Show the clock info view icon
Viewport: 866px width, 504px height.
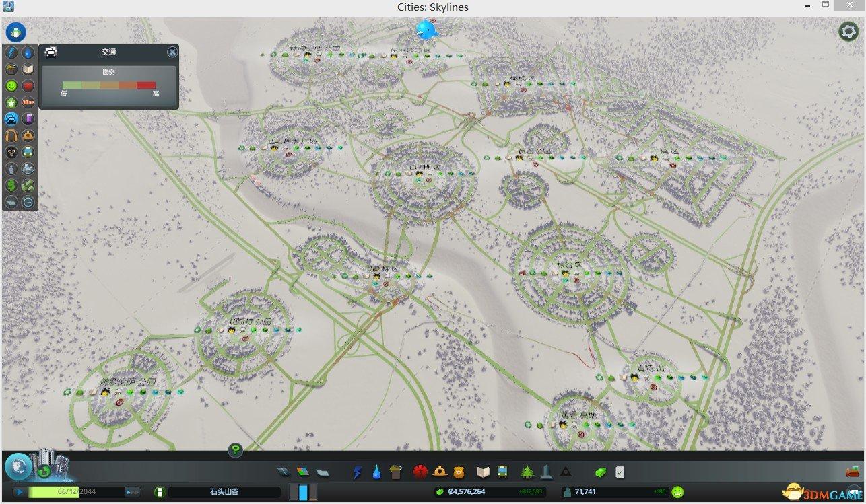28,202
